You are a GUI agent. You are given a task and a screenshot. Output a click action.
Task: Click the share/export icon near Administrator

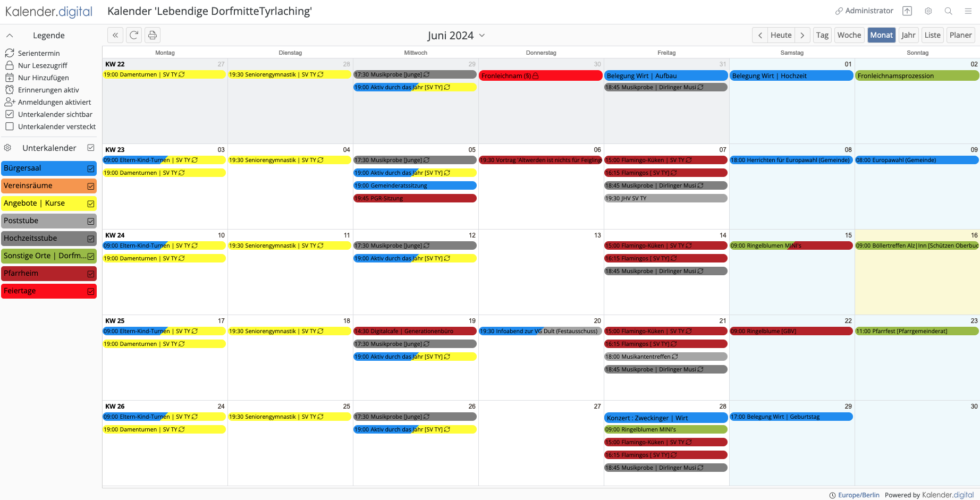907,11
